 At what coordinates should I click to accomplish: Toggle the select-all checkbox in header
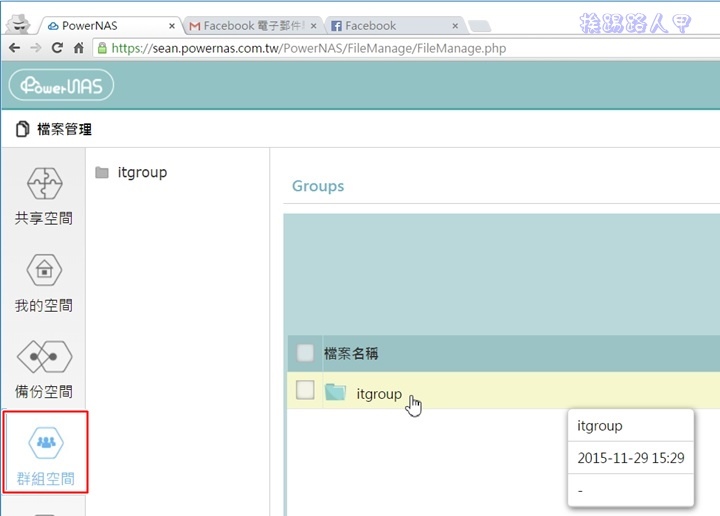point(306,353)
